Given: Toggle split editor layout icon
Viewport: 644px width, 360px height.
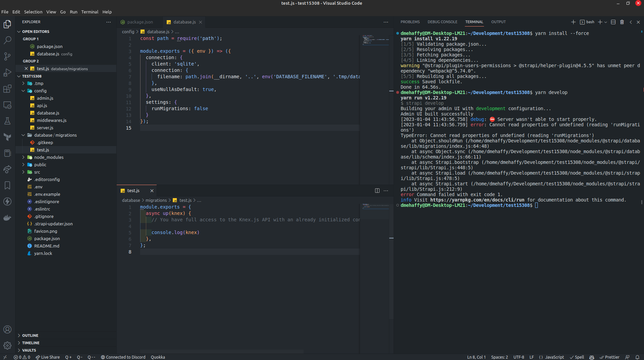Looking at the screenshot, I should (x=377, y=190).
